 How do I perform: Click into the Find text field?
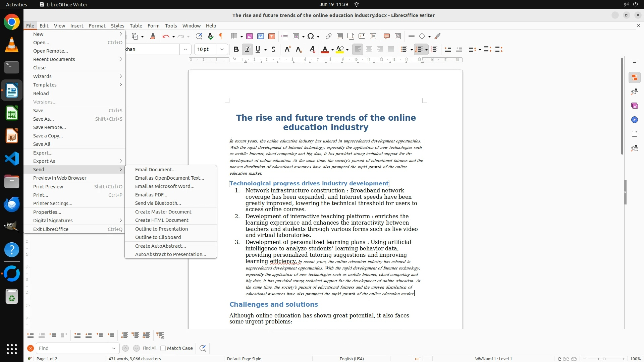point(72,348)
